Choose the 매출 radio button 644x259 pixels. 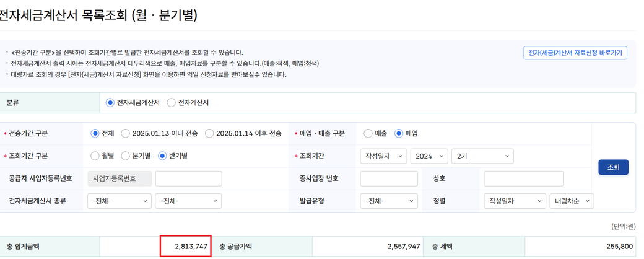(x=368, y=133)
